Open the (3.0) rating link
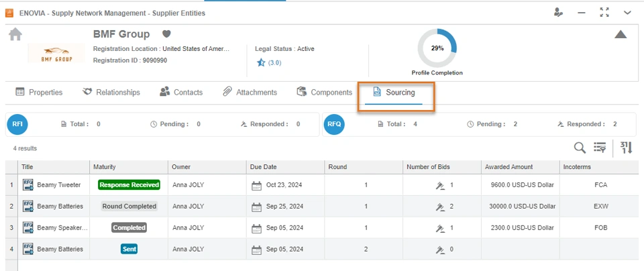This screenshot has height=271, width=644. 274,63
